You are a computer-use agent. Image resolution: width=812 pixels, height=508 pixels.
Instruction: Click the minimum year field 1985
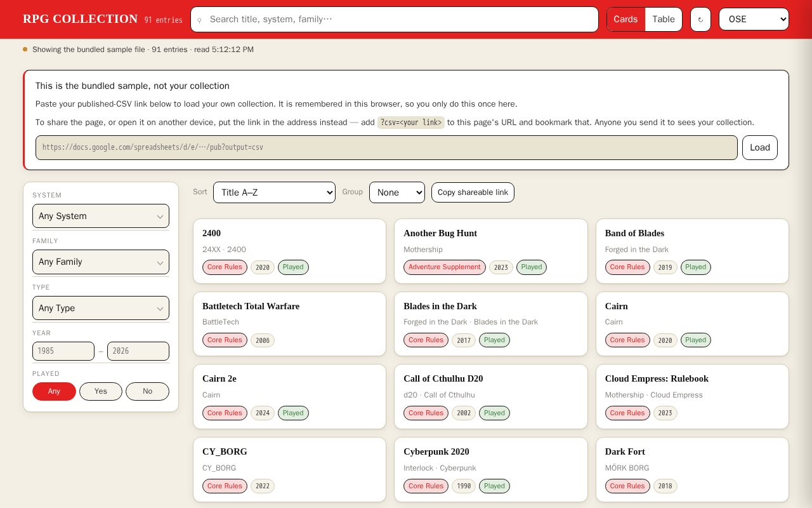[63, 351]
